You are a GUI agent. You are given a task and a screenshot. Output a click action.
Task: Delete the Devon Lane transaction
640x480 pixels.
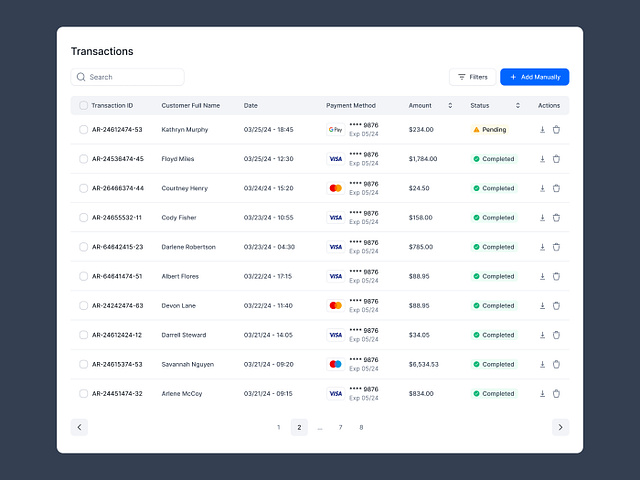pos(556,306)
